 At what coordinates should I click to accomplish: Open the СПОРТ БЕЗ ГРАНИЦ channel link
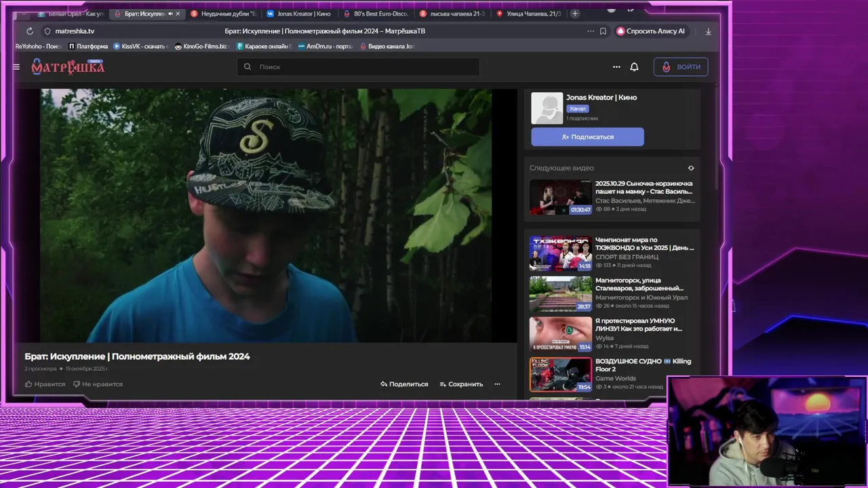[x=627, y=257]
